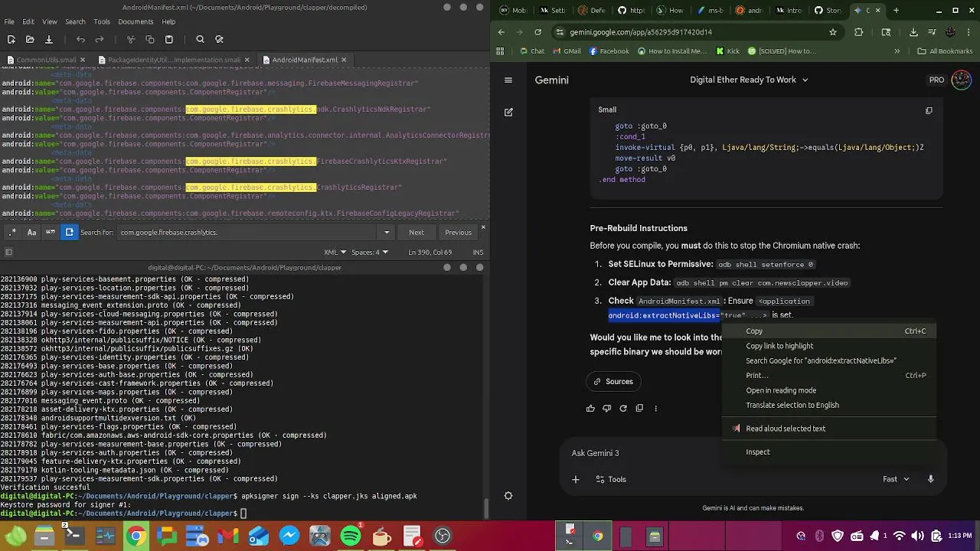Click the Chrome address bar URL
The height and width of the screenshot is (551, 980).
pos(641,32)
